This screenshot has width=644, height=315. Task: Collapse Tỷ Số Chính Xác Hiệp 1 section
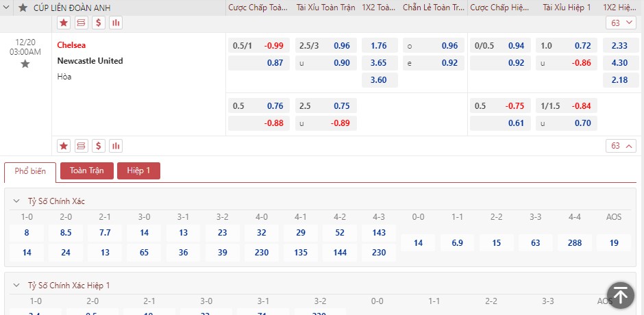16,286
